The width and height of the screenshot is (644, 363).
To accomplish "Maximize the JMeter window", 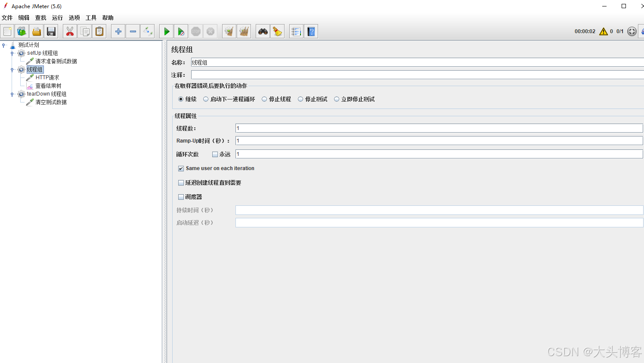I will click(x=624, y=6).
